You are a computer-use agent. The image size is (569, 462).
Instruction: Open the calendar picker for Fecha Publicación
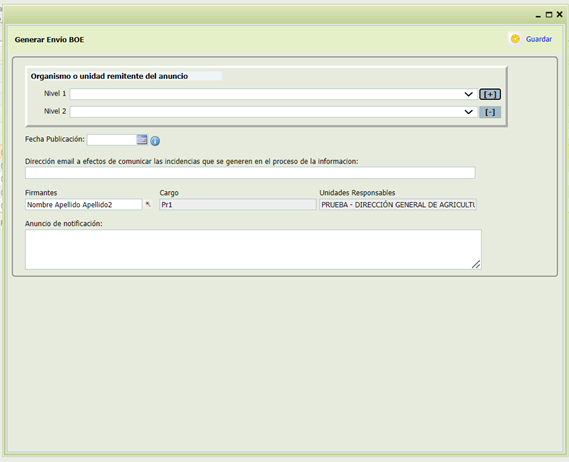[142, 139]
